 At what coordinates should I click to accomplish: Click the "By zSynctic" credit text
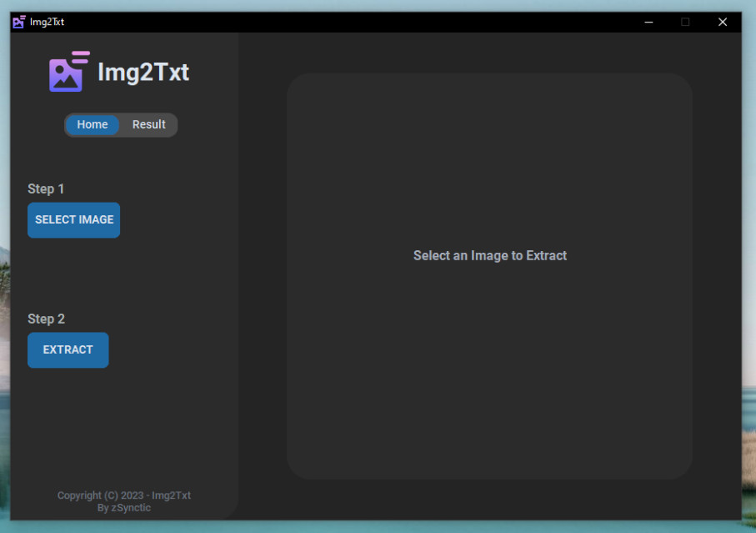point(124,508)
